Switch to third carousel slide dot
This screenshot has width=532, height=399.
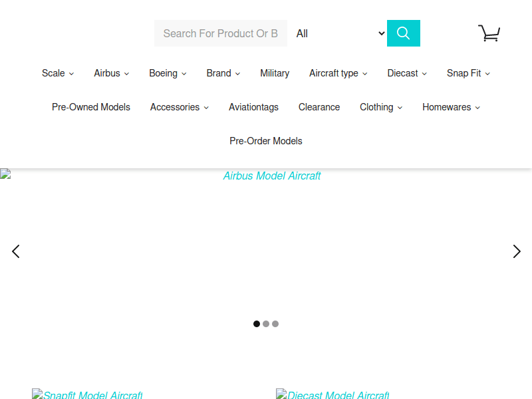[275, 324]
